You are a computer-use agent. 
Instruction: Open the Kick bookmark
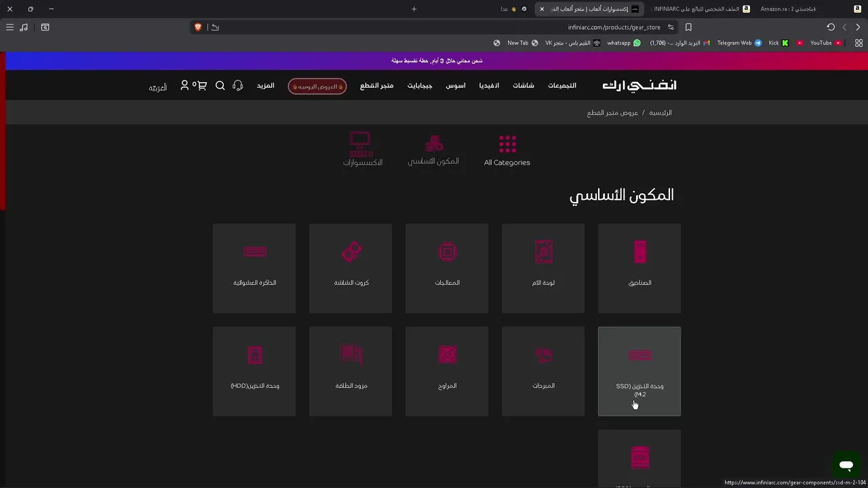click(778, 43)
